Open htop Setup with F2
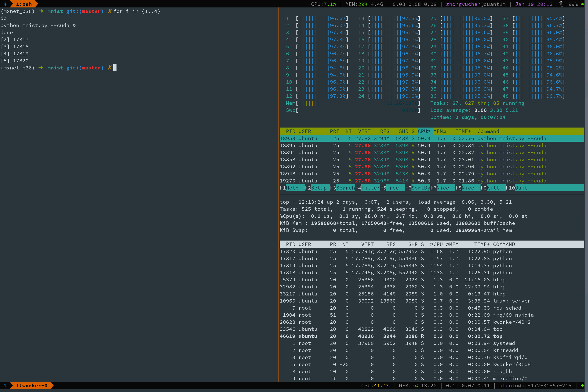This screenshot has height=392, width=588. click(x=319, y=188)
